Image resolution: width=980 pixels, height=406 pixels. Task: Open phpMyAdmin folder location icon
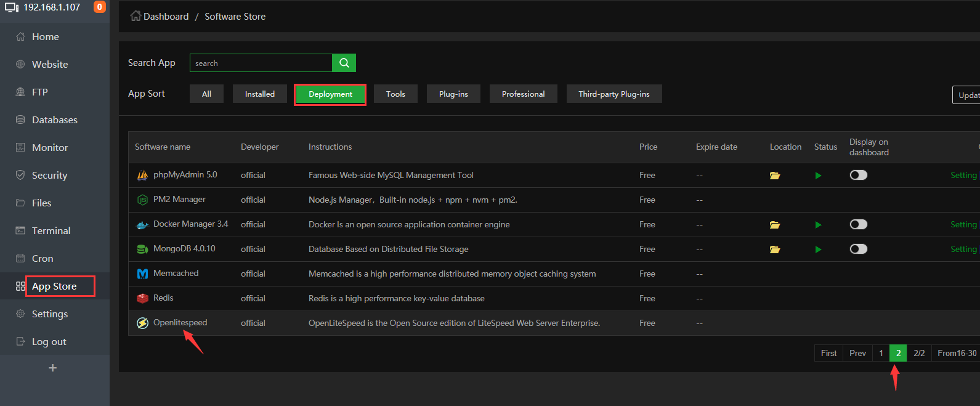[774, 176]
